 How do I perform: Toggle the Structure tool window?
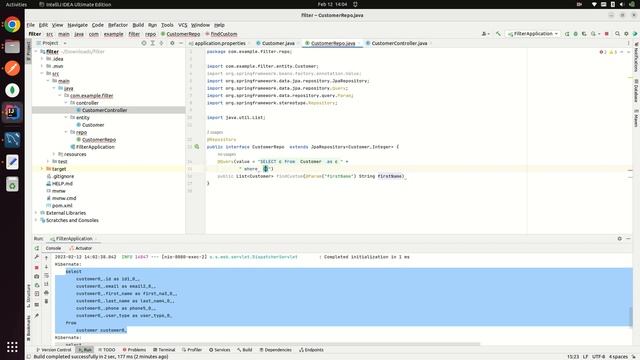(x=29, y=296)
